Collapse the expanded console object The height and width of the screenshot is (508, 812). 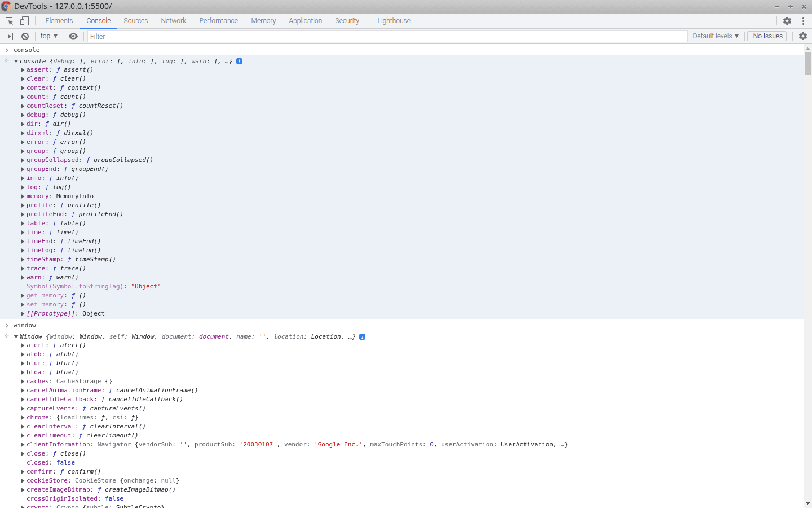16,61
